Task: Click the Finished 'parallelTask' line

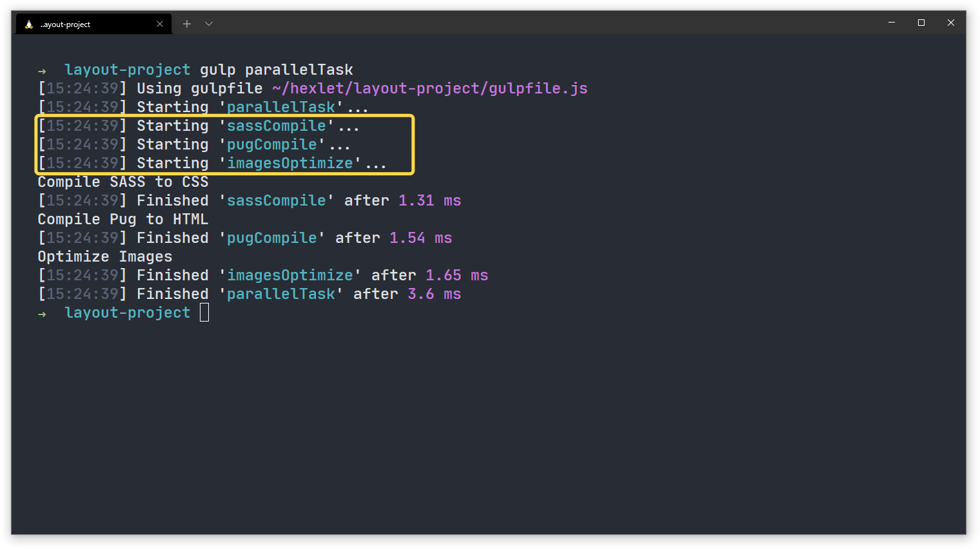Action: [x=245, y=293]
